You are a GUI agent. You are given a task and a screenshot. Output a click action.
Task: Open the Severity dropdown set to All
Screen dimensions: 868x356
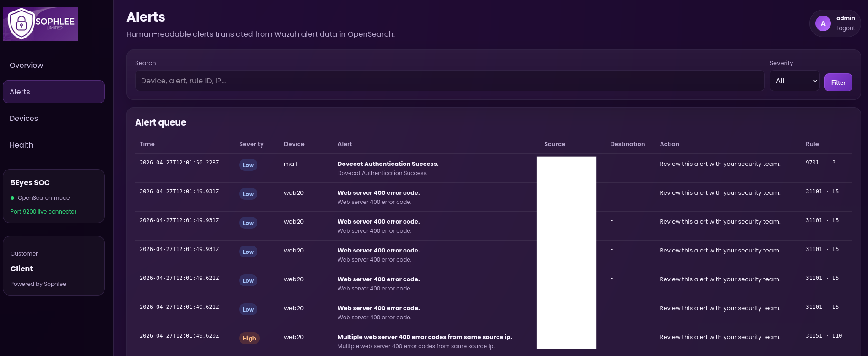(x=794, y=81)
